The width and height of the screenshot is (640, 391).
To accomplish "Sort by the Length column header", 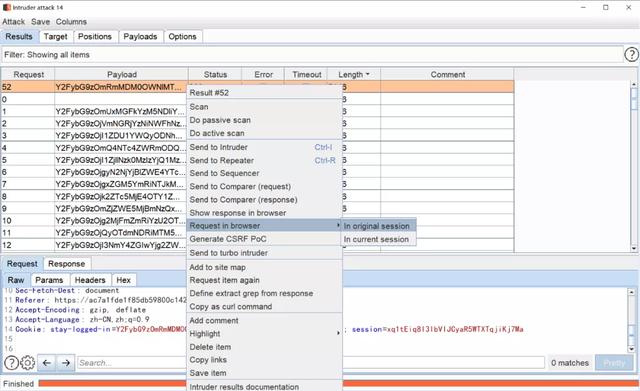I will tap(353, 74).
